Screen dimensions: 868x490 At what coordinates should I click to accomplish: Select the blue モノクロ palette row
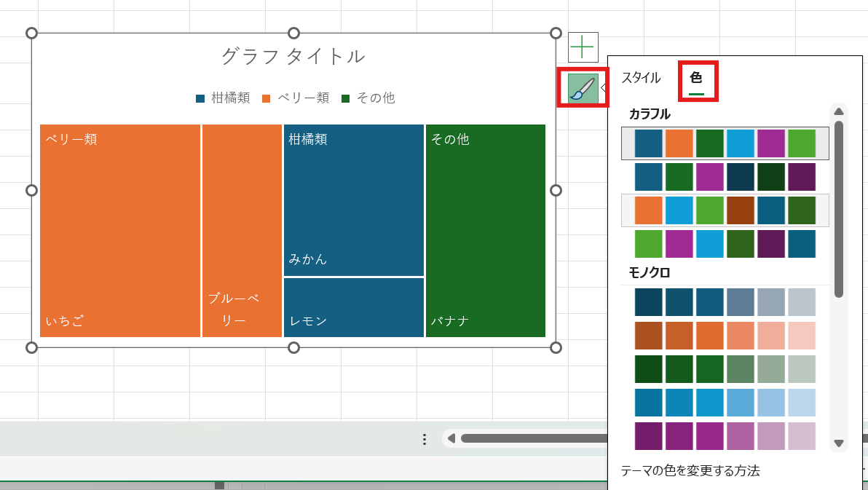pyautogui.click(x=725, y=403)
